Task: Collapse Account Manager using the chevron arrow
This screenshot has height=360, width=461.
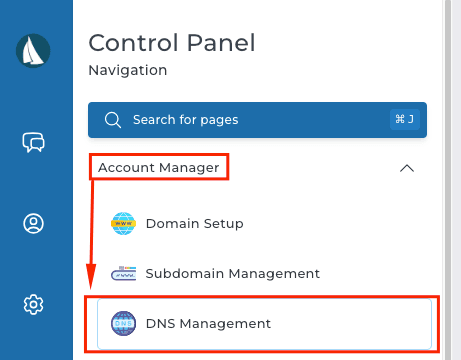Action: pyautogui.click(x=407, y=168)
